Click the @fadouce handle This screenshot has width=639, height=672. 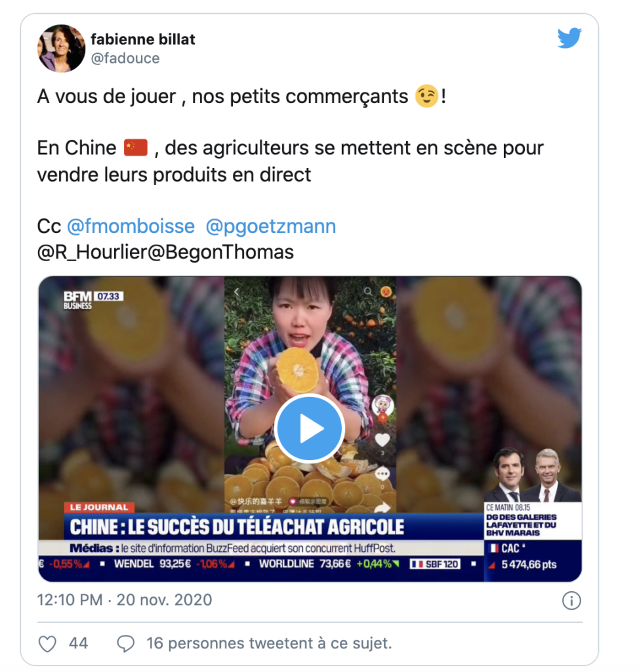(x=125, y=58)
